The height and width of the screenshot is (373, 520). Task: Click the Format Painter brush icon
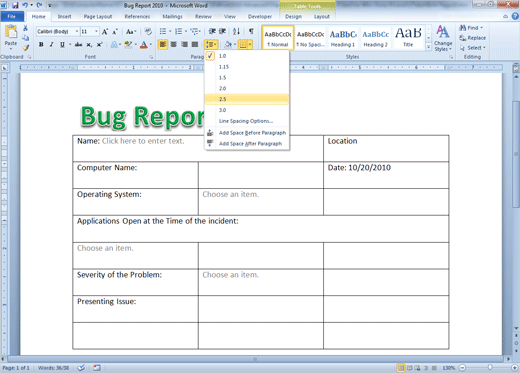(26, 48)
